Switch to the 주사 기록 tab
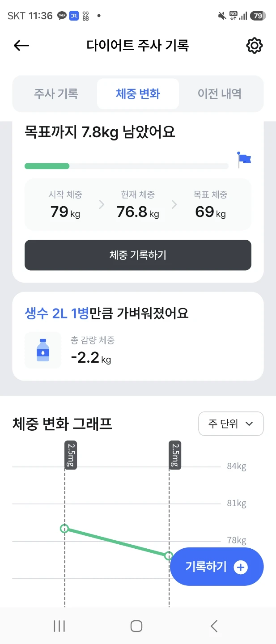The width and height of the screenshot is (276, 644). [56, 94]
